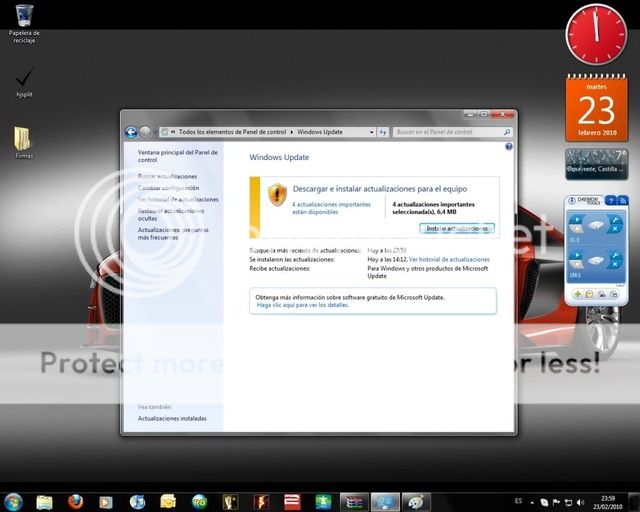Open the address bar dropdown arrow
Screen dimensions: 640x512
coord(371,132)
